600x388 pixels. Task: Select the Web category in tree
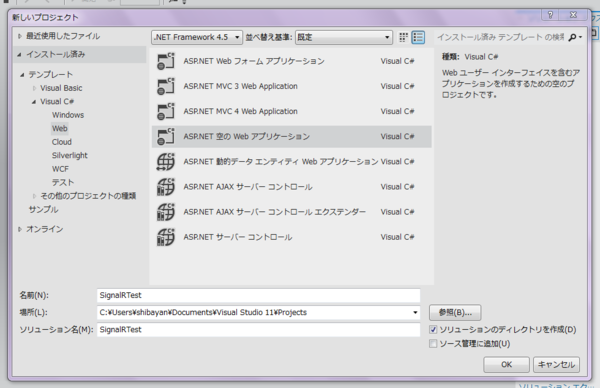[x=60, y=128]
